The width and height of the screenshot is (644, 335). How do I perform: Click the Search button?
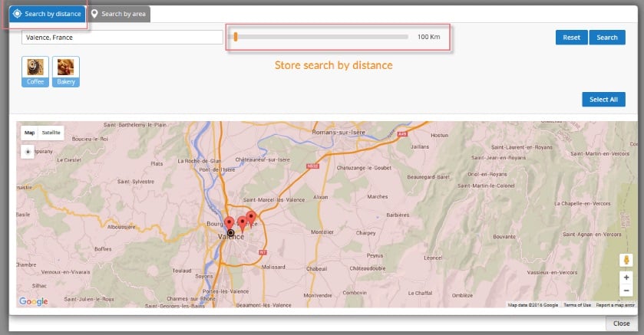click(x=607, y=38)
